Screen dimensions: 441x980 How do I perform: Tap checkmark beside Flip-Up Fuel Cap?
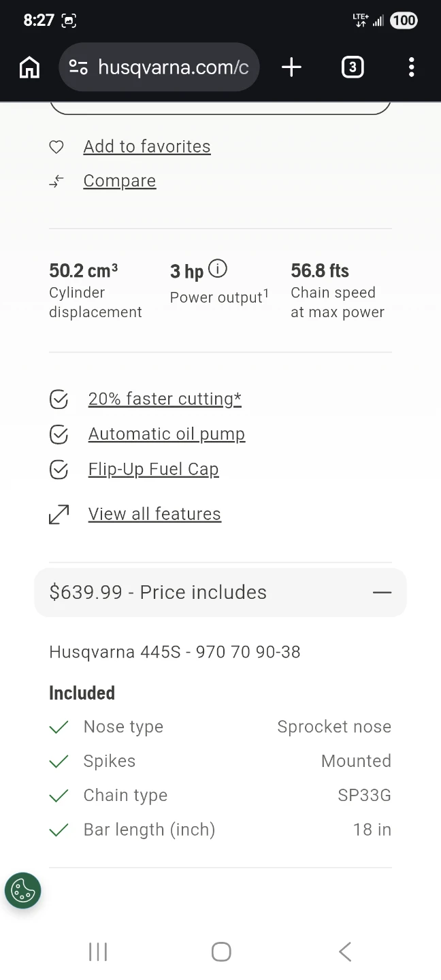59,470
